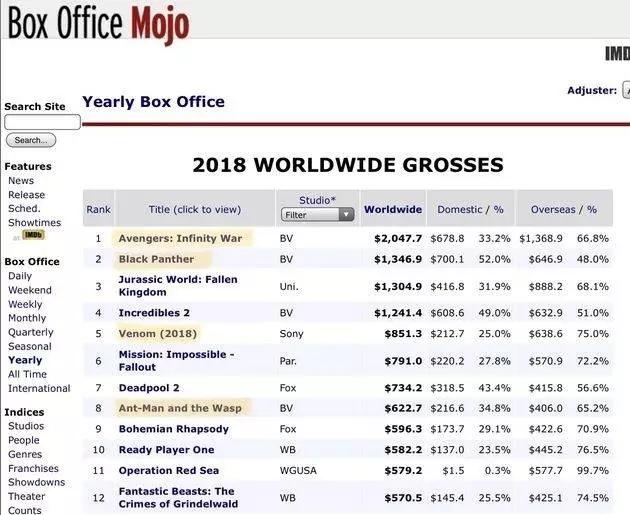Open the Bohemian Rhapsody entry

(x=173, y=429)
